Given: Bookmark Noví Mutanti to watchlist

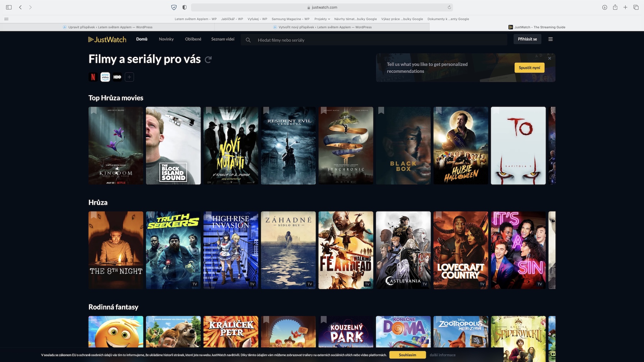Looking at the screenshot, I should click(x=209, y=111).
